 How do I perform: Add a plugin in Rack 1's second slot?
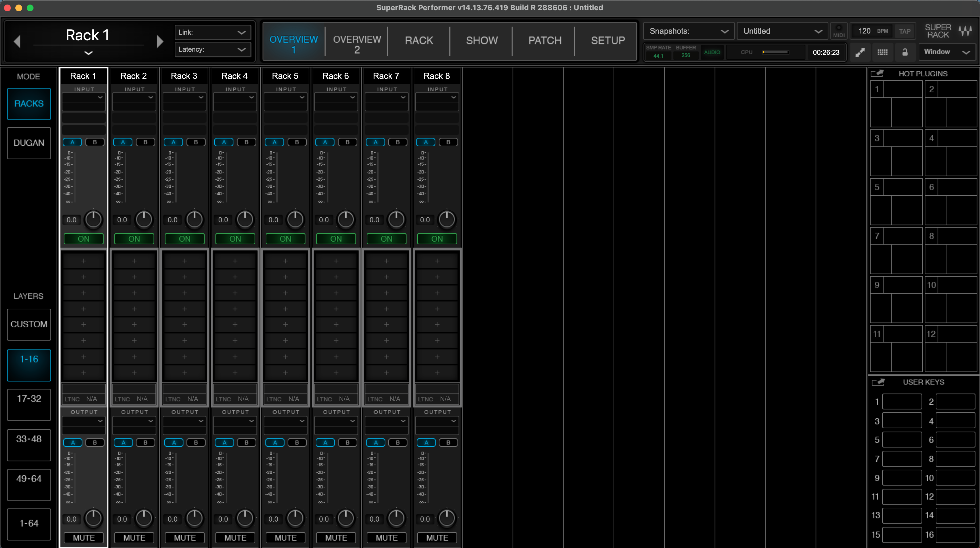coord(84,277)
